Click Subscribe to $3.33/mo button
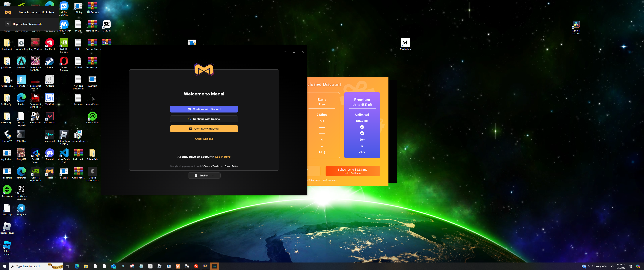This screenshot has height=270, width=644. pyautogui.click(x=352, y=171)
